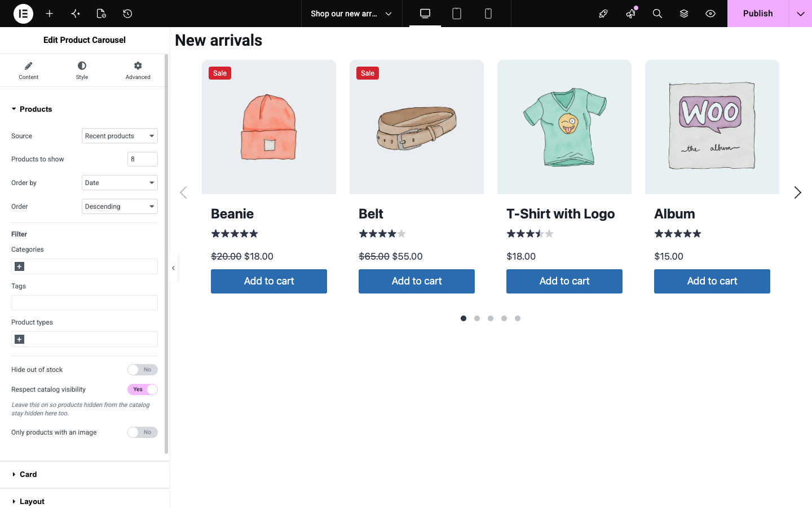Toggle Only products with an image

click(x=143, y=432)
